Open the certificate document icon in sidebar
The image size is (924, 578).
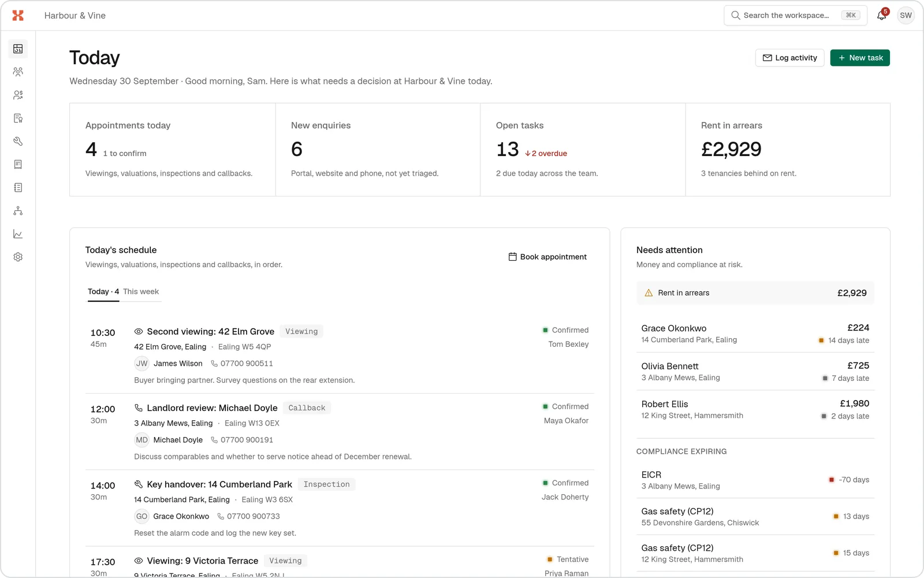[18, 118]
